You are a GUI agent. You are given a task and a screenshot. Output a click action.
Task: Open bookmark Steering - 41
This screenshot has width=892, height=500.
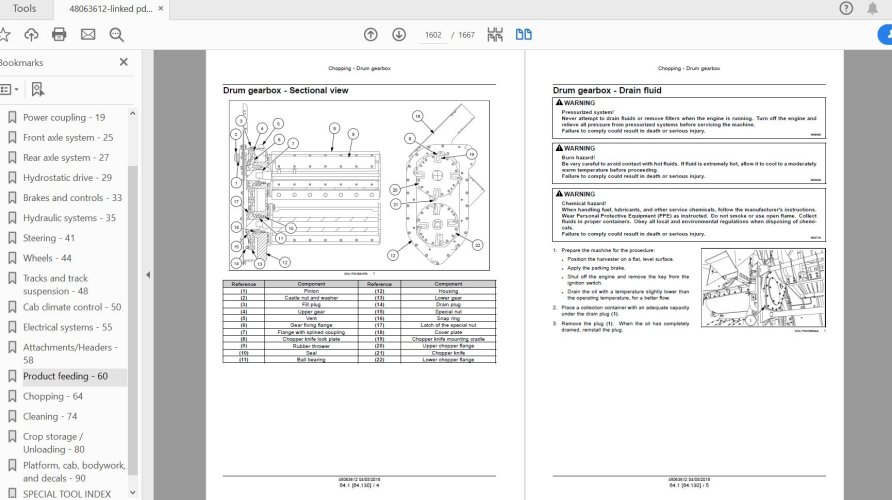coord(48,238)
